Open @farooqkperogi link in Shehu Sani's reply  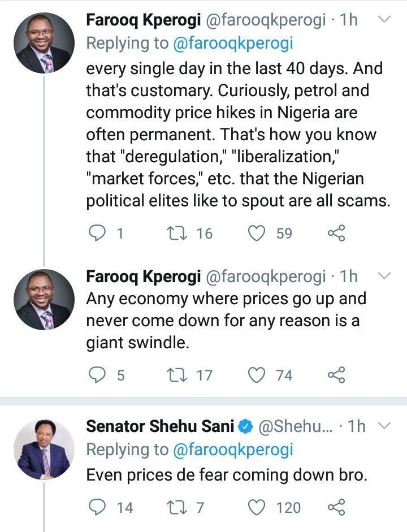233,450
